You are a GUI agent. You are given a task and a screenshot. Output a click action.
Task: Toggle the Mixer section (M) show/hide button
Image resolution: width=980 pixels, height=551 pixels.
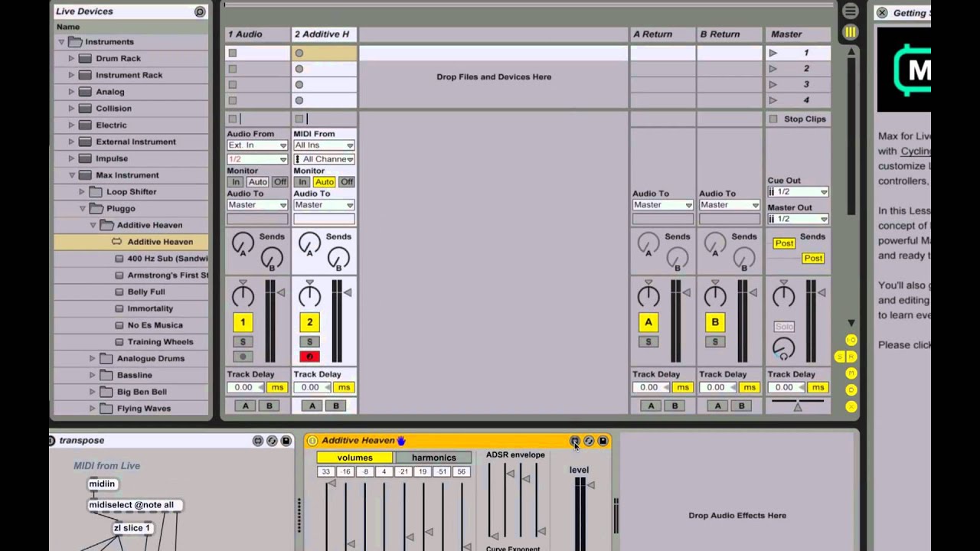[x=851, y=373]
